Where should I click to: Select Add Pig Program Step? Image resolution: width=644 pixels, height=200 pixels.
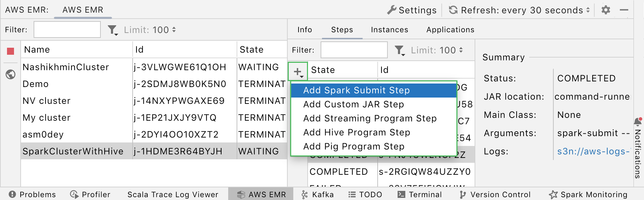[x=374, y=146]
